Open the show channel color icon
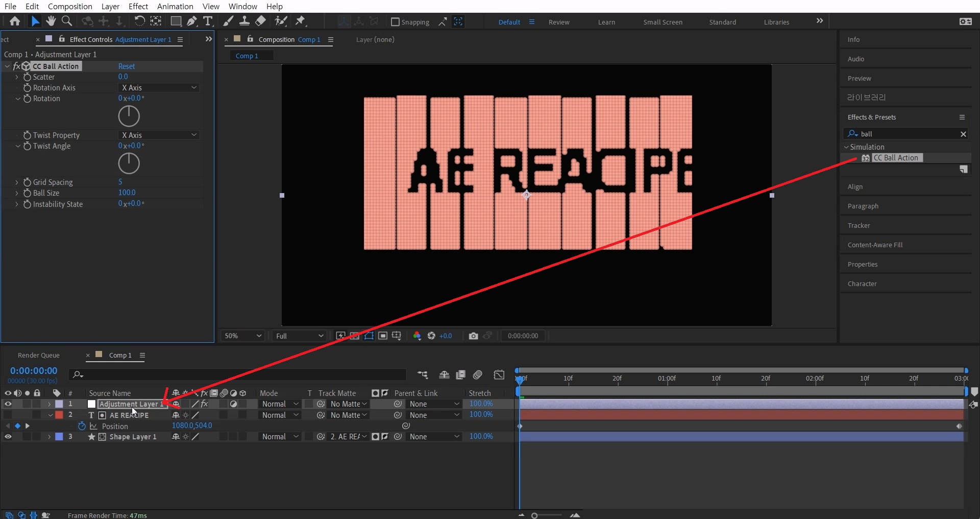Image resolution: width=980 pixels, height=519 pixels. pos(417,336)
